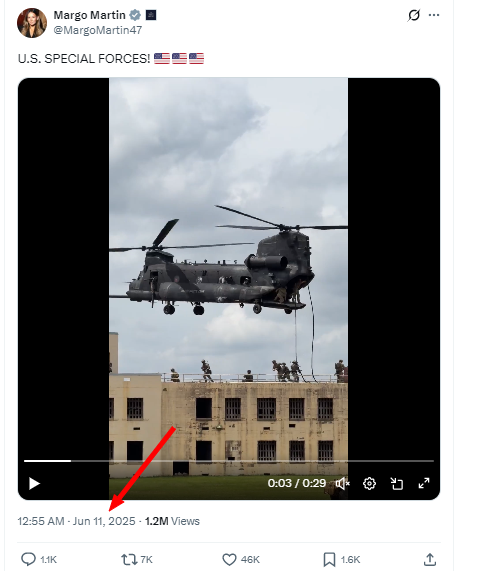This screenshot has width=477, height=571.
Task: Open Margo Martin's profile picture
Action: [x=32, y=23]
